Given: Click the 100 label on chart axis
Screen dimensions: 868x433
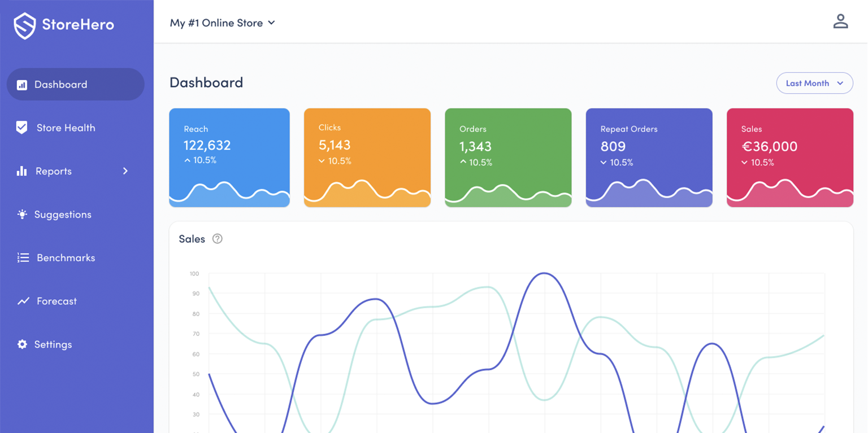Looking at the screenshot, I should (194, 274).
